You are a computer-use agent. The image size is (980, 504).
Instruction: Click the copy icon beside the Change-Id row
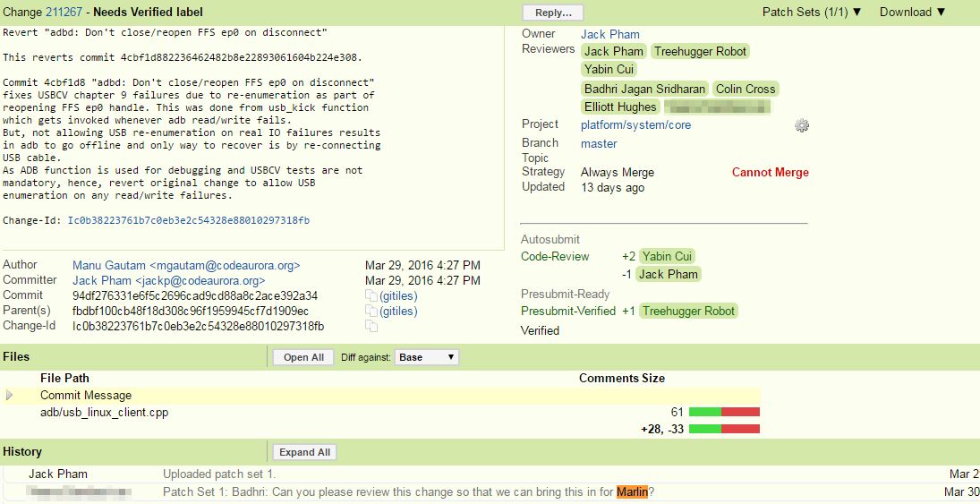[x=371, y=327]
